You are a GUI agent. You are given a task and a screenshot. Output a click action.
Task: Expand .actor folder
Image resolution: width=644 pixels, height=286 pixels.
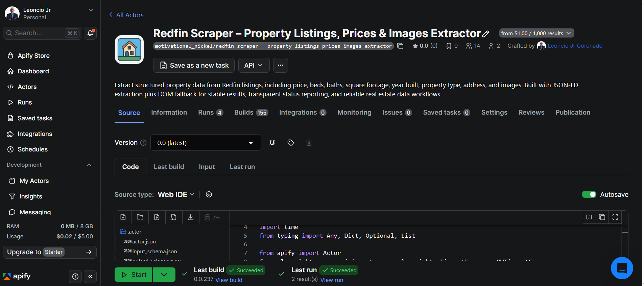tap(131, 232)
